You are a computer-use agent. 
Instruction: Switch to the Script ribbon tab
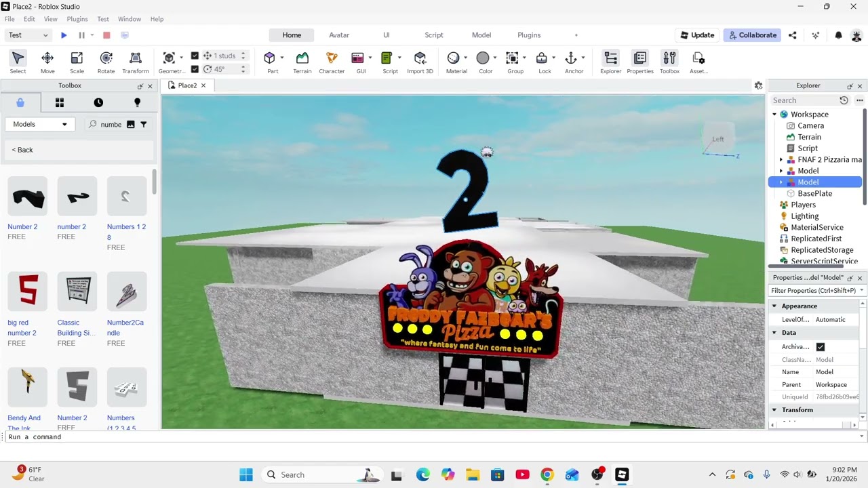point(434,35)
